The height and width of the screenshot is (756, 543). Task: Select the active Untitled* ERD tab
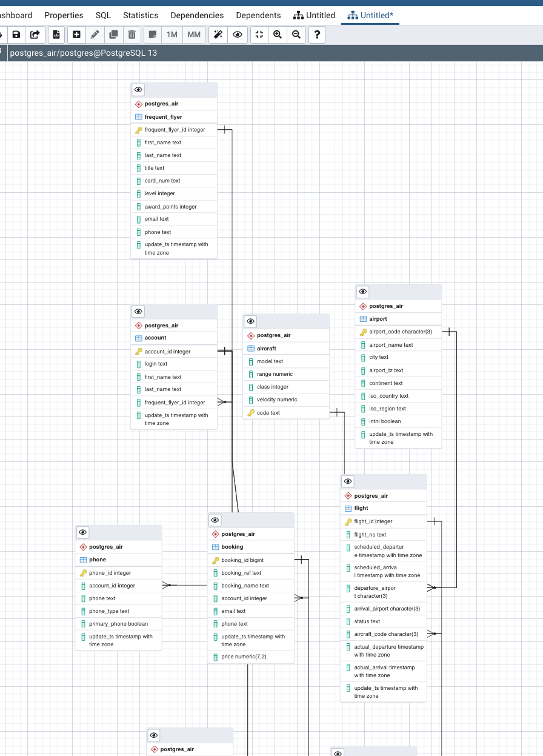(x=370, y=15)
